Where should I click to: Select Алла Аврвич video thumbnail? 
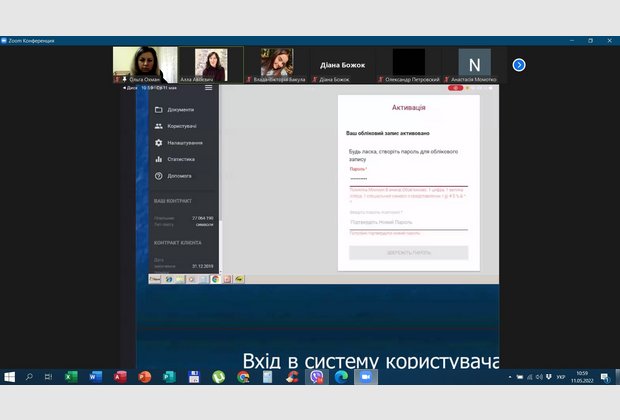click(211, 64)
